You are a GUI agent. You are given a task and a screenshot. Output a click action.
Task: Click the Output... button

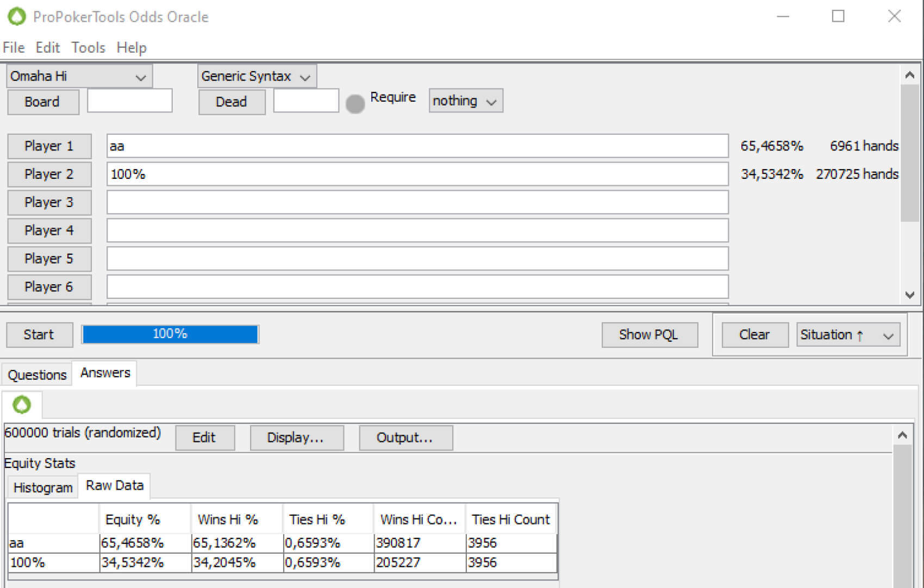(405, 437)
